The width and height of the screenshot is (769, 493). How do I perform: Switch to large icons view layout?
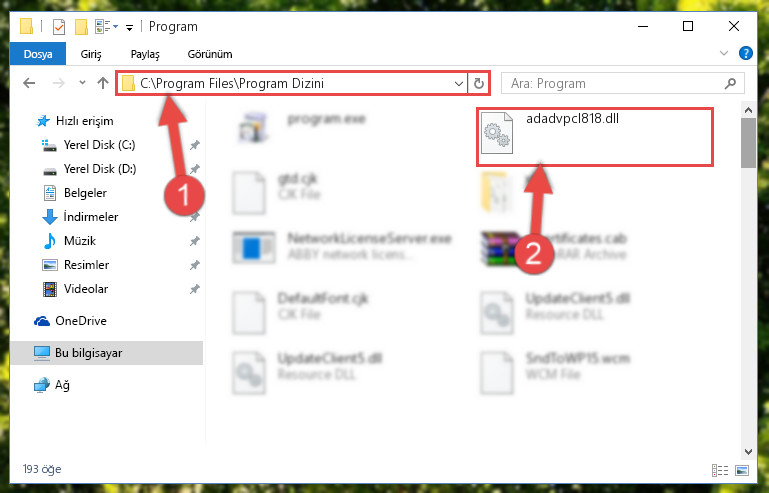742,470
